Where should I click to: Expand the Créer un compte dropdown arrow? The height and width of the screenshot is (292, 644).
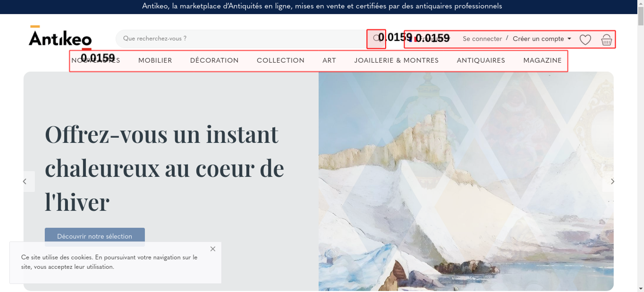point(569,39)
